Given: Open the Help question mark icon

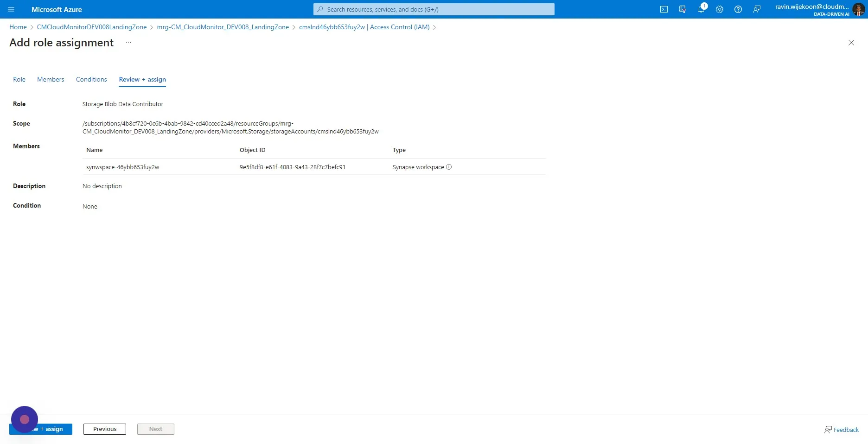Looking at the screenshot, I should 738,9.
